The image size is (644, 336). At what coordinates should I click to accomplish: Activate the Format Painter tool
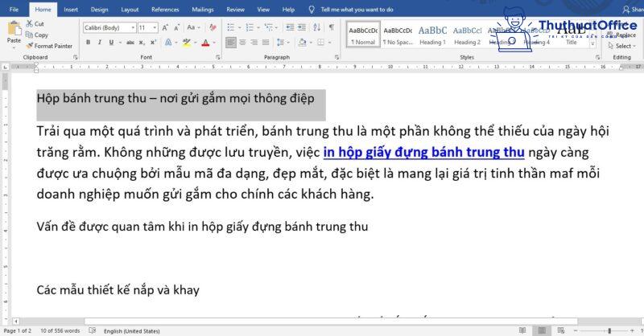49,46
